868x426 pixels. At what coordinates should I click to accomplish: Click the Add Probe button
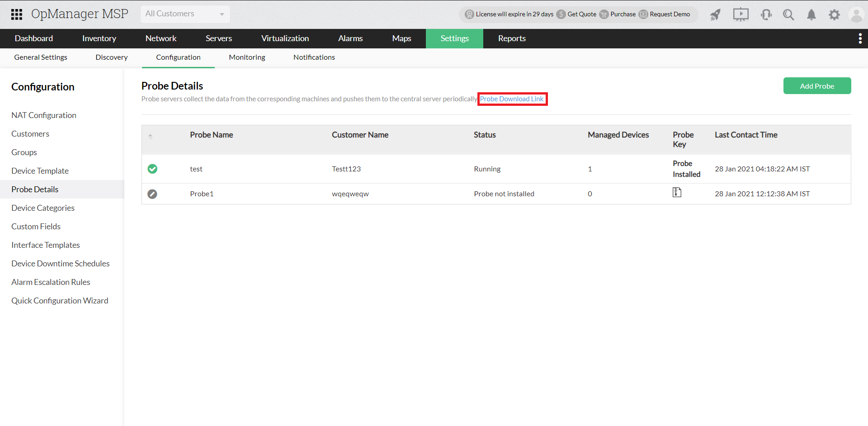(x=817, y=85)
